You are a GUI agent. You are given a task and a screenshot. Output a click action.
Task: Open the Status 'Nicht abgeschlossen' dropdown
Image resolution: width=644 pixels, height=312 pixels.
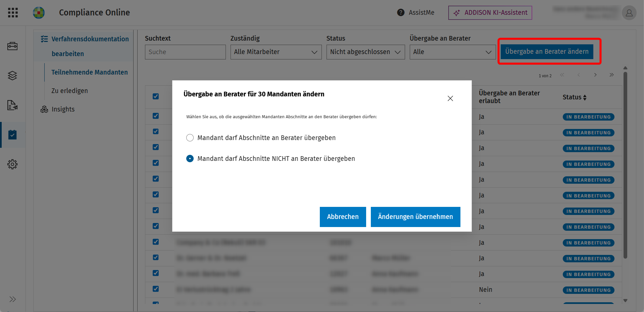(x=366, y=52)
